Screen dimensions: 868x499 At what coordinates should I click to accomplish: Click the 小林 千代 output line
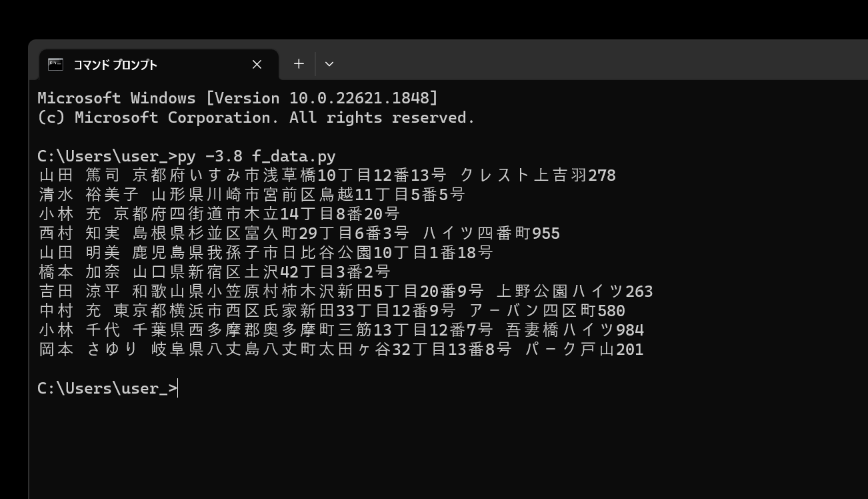tap(341, 330)
